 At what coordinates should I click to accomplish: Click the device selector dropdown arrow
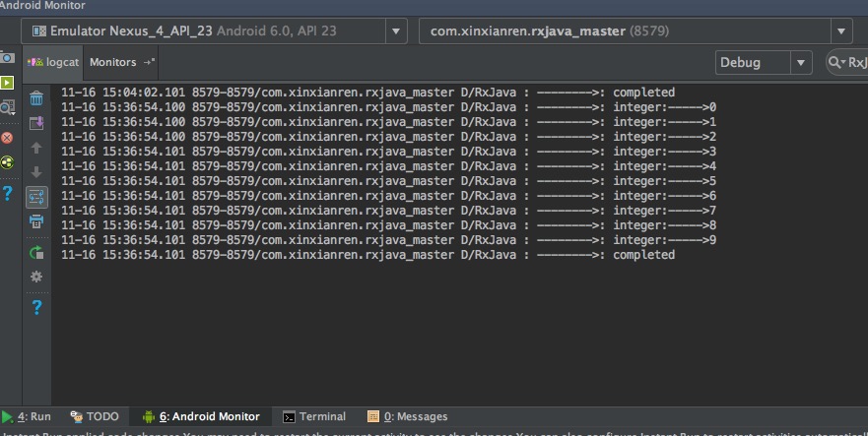coord(396,31)
